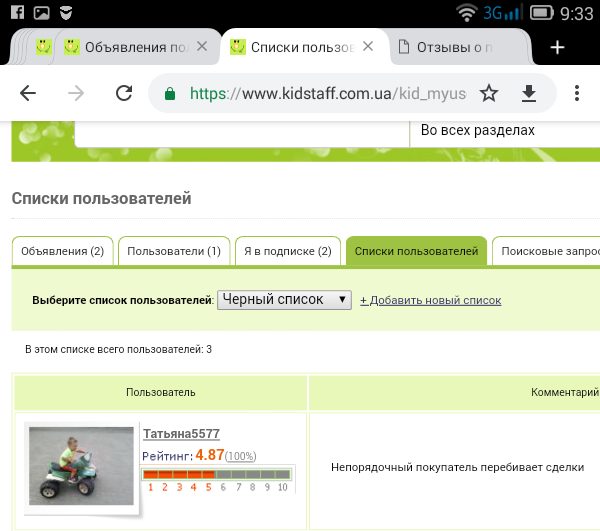
Task: Open Татьяна5577 user profile link
Action: click(x=181, y=433)
